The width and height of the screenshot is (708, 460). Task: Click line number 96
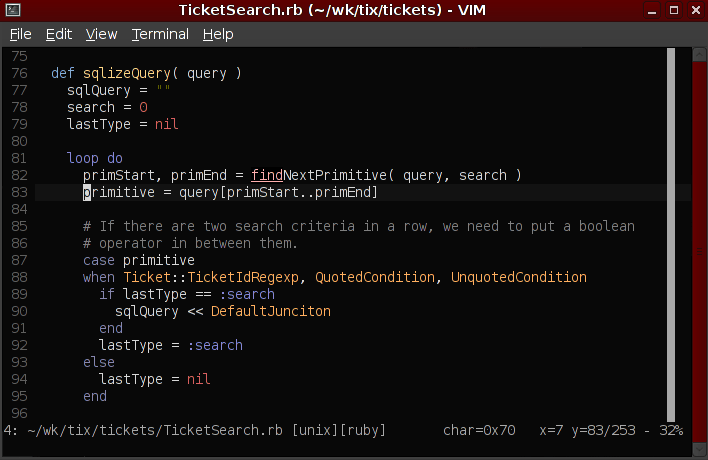point(19,414)
